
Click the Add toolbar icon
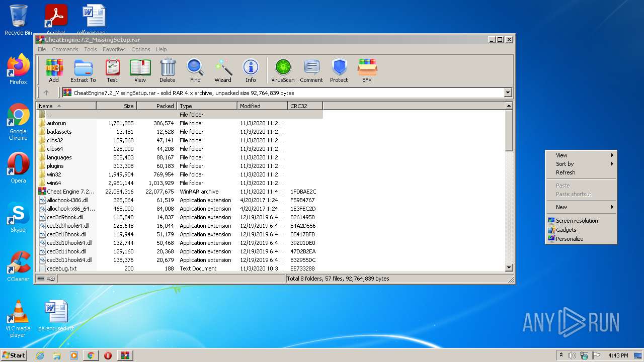(x=54, y=70)
